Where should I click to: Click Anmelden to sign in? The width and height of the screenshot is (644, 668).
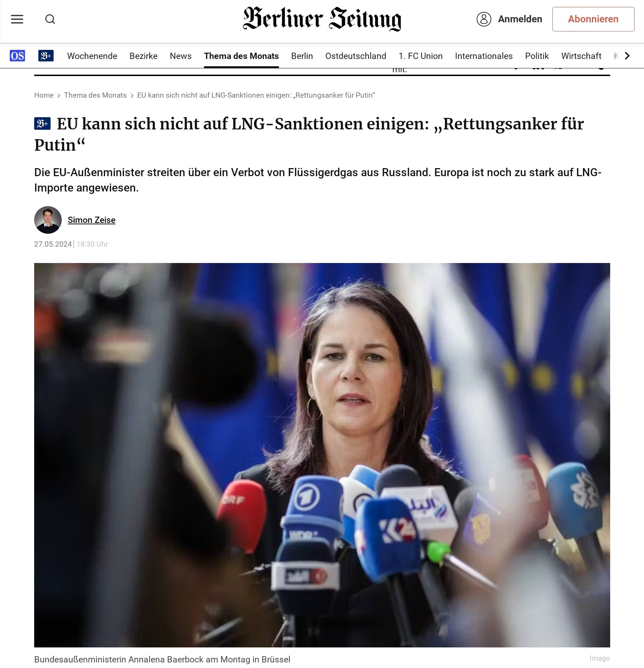point(520,19)
